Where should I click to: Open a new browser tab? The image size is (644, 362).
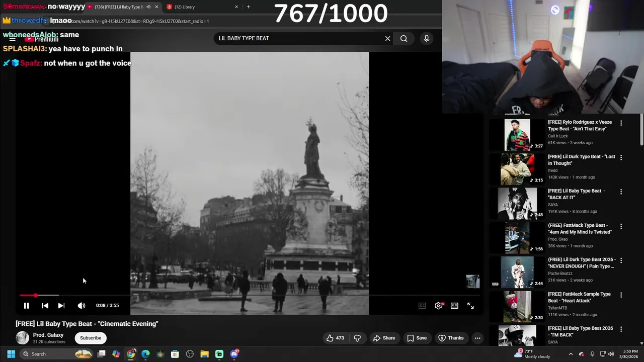point(248,7)
